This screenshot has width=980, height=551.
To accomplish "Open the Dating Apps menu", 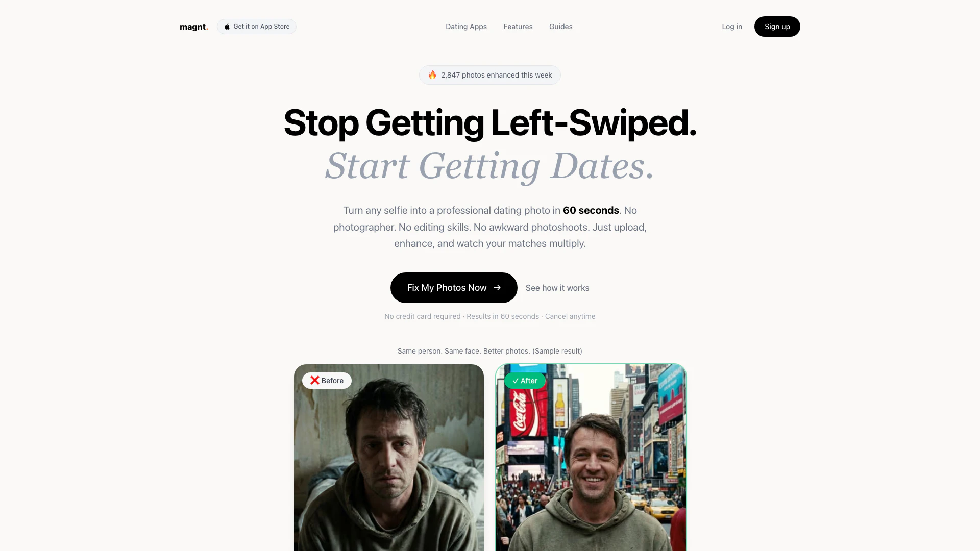I will click(466, 27).
